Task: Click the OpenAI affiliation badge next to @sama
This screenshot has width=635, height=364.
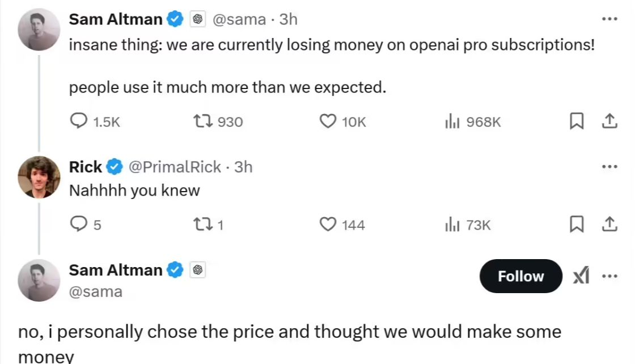Action: click(x=197, y=19)
